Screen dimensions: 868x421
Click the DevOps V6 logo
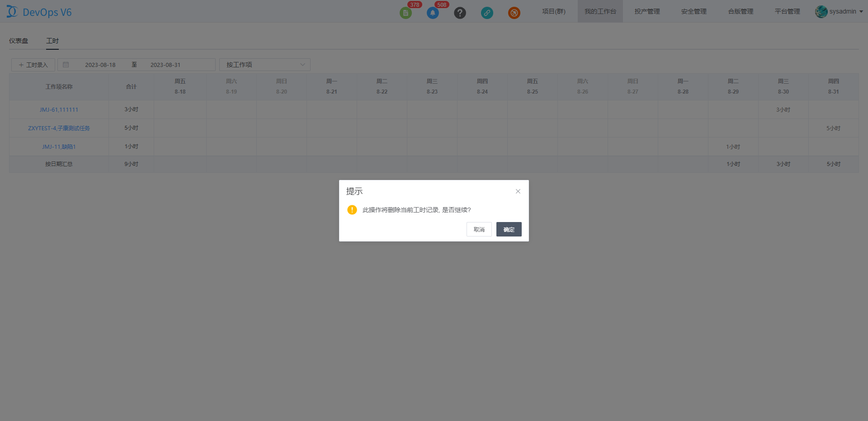39,12
